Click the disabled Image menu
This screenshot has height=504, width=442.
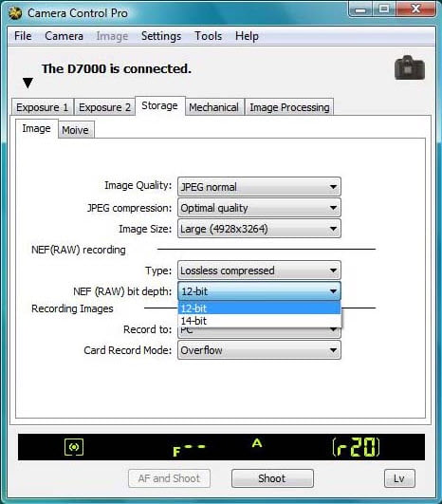coord(112,36)
